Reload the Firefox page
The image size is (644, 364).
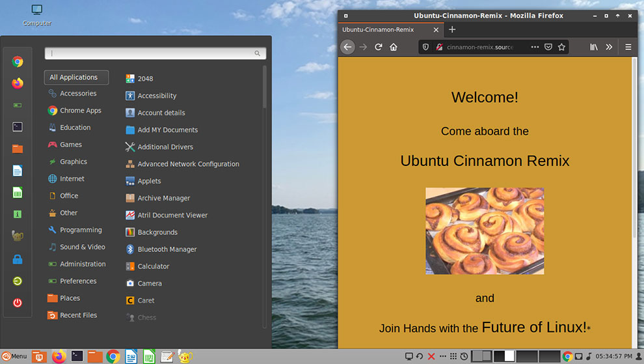(378, 47)
